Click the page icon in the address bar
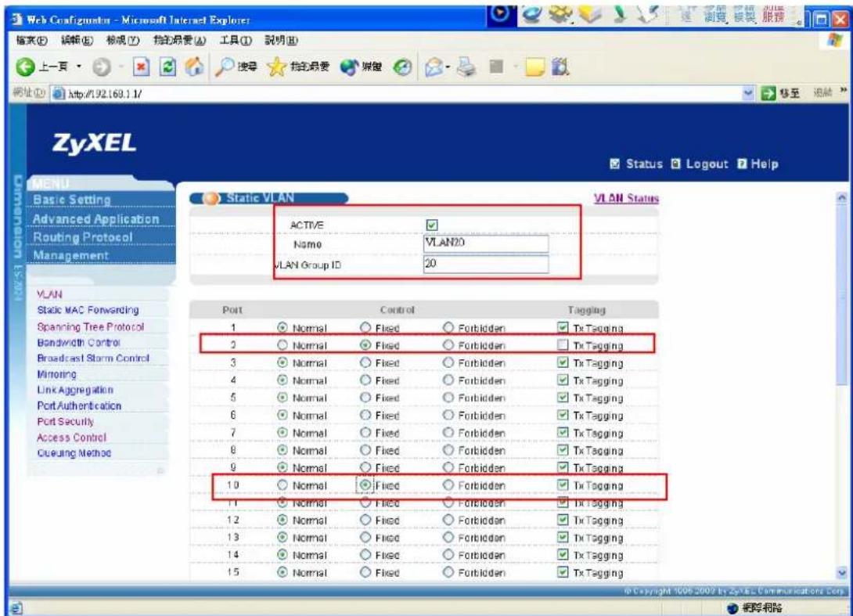This screenshot has height=616, width=853. 58,94
